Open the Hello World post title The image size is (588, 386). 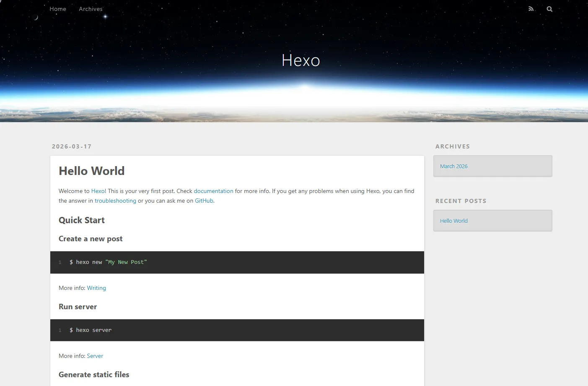pyautogui.click(x=92, y=171)
